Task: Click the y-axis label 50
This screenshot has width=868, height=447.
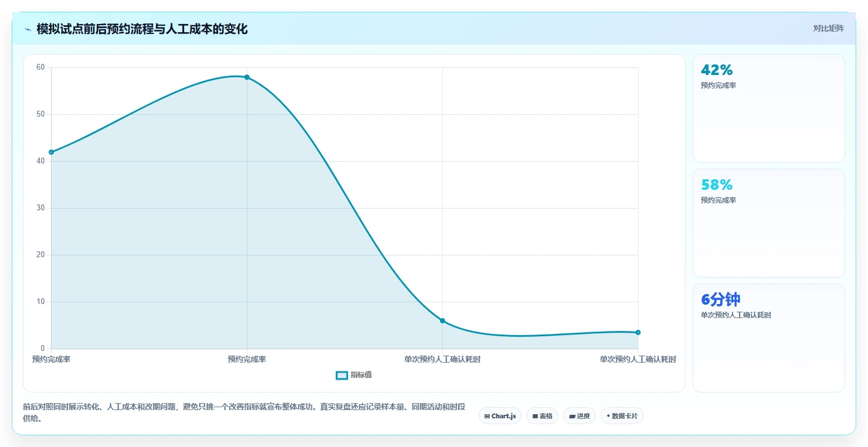Action: click(x=40, y=114)
